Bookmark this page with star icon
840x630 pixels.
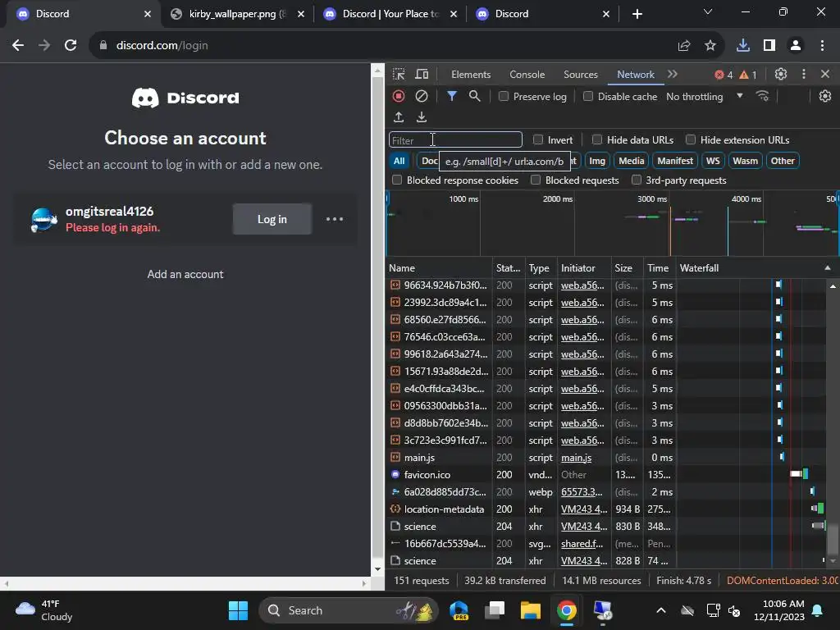(710, 46)
